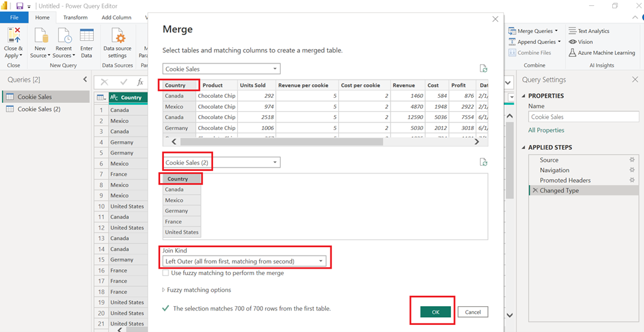Click gear icon for Promoted Headers step

[632, 180]
